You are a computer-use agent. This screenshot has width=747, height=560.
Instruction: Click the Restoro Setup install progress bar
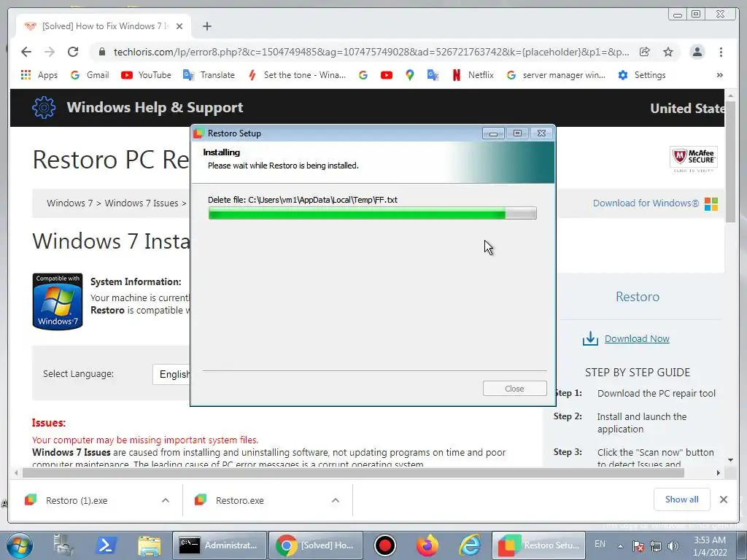(x=373, y=213)
